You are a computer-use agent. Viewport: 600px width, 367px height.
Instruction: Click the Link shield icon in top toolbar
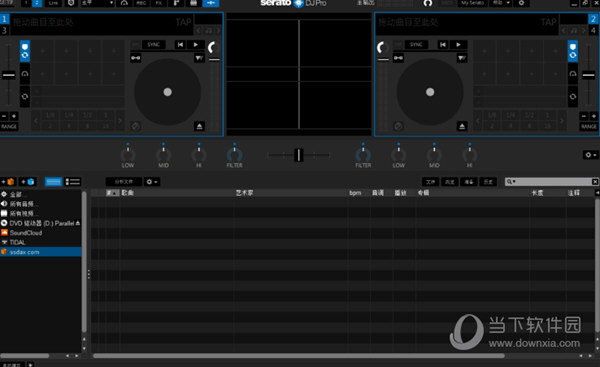71,3
